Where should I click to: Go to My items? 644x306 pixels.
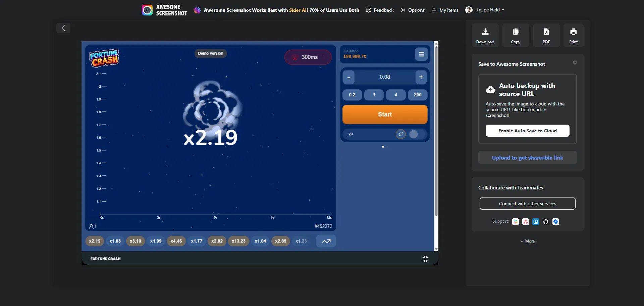(x=445, y=10)
